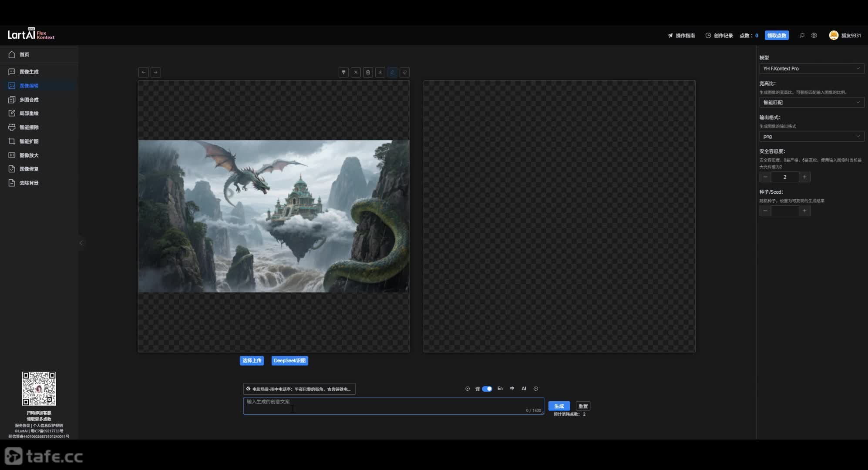Open 创作记录 creation history
Screen dimensions: 868x470
pos(719,36)
